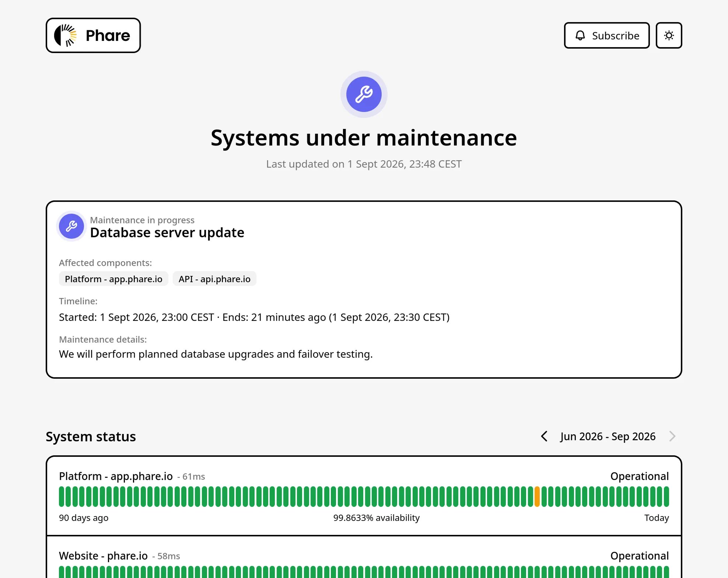
Task: Select the Platform - app.phare.io affected component tag
Action: pyautogui.click(x=113, y=279)
